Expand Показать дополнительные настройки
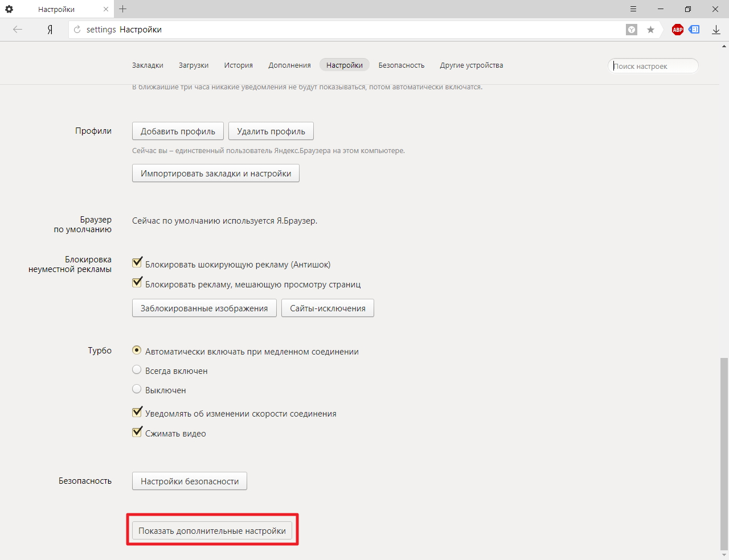Image resolution: width=729 pixels, height=560 pixels. click(x=212, y=531)
